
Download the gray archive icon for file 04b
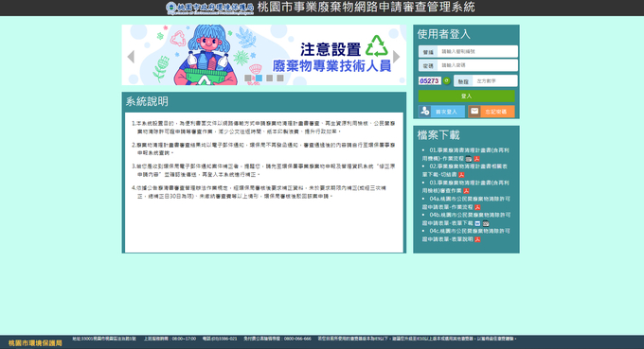(486, 223)
